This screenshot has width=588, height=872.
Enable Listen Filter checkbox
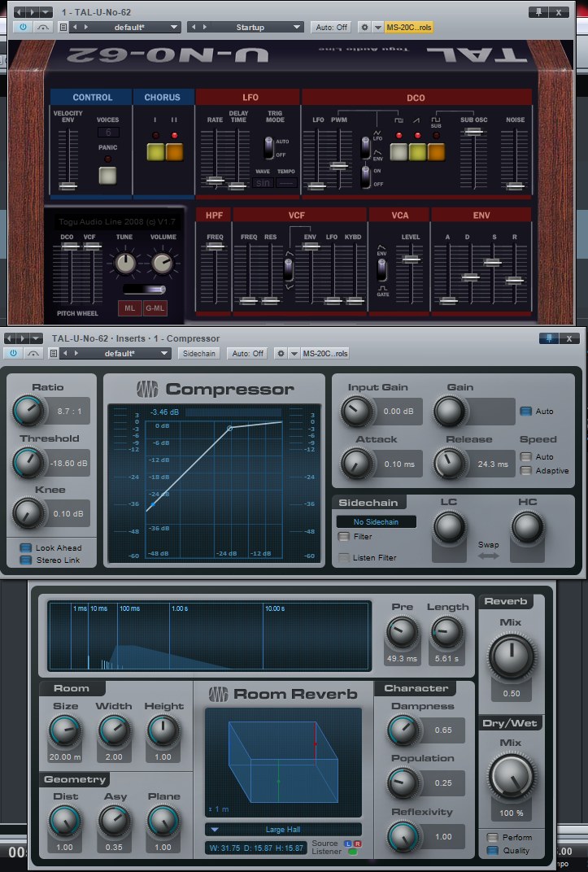click(x=344, y=557)
